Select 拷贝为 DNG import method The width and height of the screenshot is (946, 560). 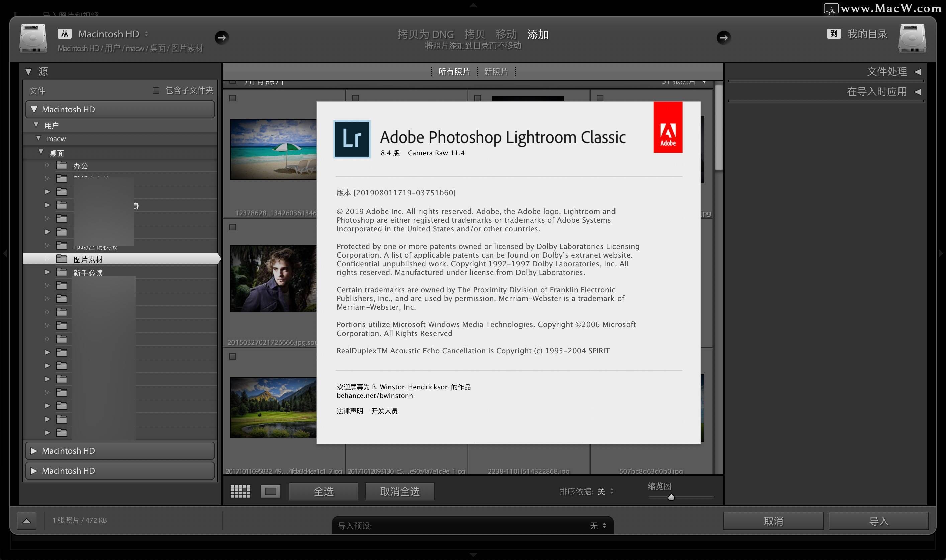tap(425, 34)
